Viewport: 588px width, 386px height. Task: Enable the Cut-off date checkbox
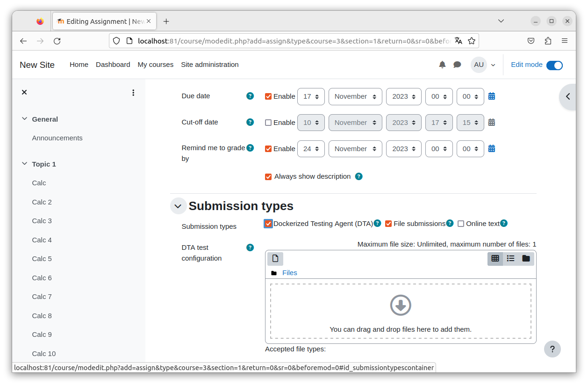[x=268, y=123]
